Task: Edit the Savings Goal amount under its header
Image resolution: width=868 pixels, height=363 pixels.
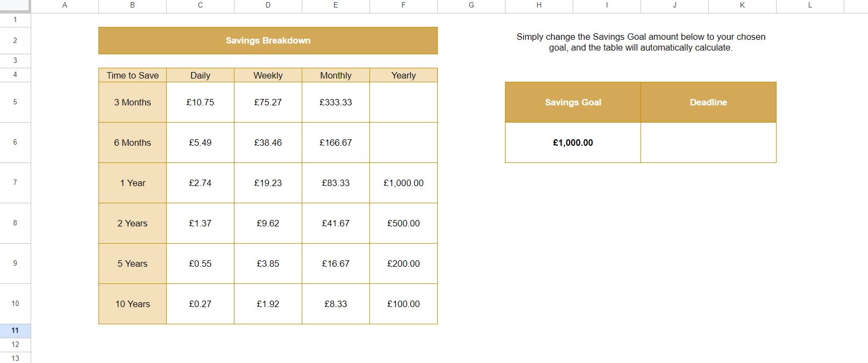Action: (573, 143)
